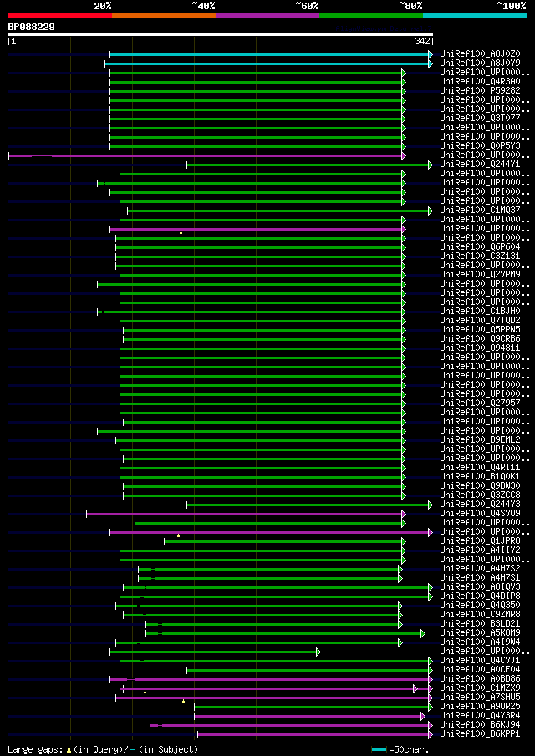Select the UniRef100_Q4CVJ1 label
The width and height of the screenshot is (535, 756).
click(x=480, y=661)
